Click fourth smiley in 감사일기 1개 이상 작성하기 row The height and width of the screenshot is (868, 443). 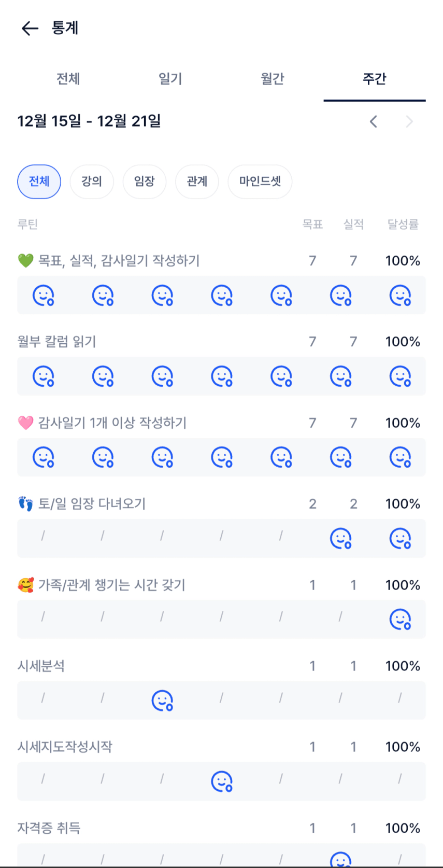point(222,457)
